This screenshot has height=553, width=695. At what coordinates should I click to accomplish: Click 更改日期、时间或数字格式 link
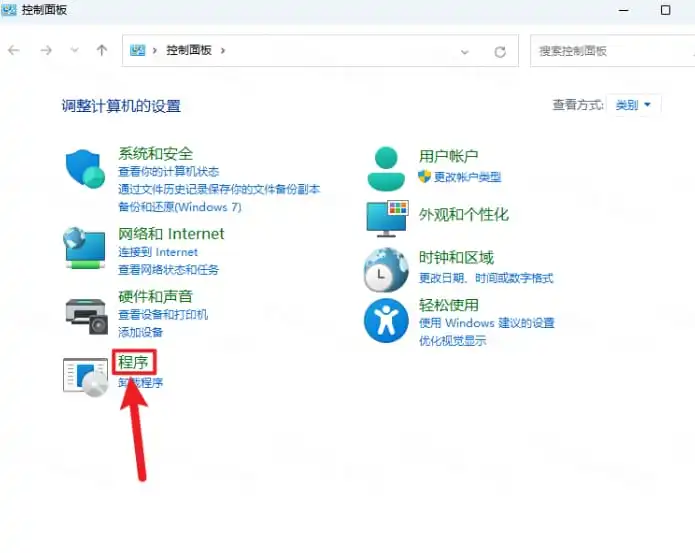click(486, 278)
